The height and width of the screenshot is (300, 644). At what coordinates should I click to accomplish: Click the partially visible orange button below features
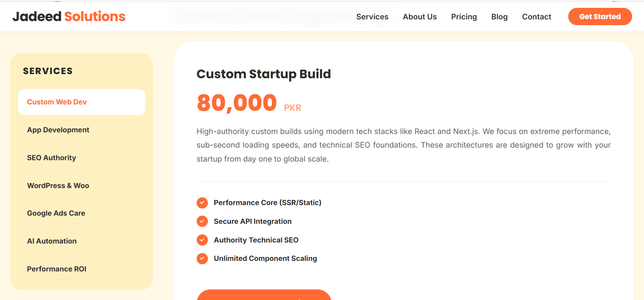(x=264, y=295)
